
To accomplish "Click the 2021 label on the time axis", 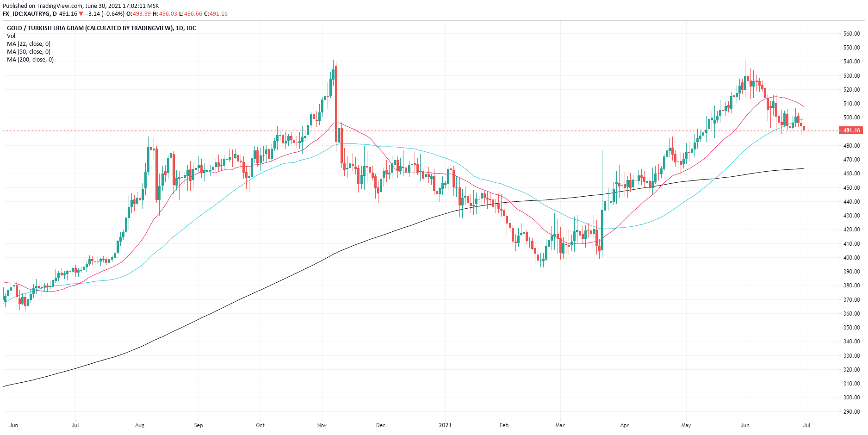I will click(445, 425).
